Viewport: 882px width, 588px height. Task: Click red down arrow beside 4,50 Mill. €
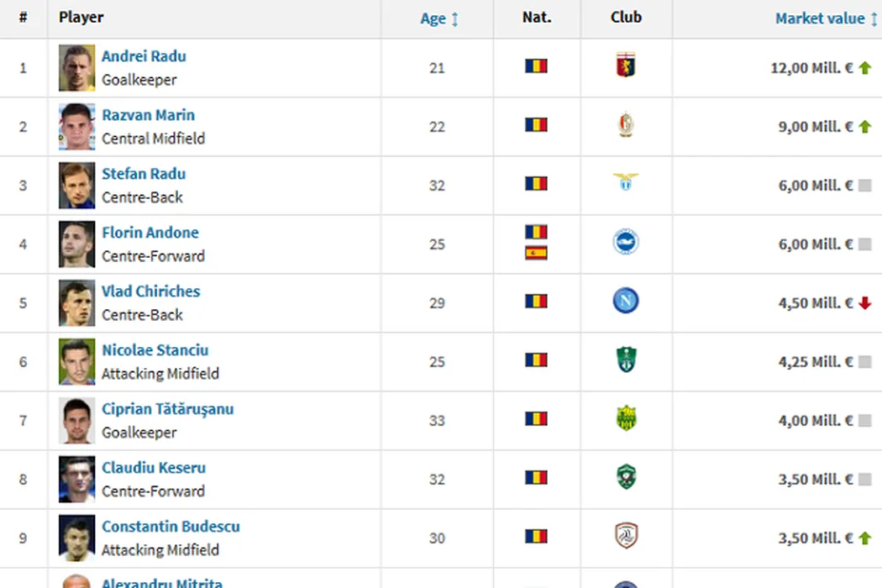(x=864, y=303)
